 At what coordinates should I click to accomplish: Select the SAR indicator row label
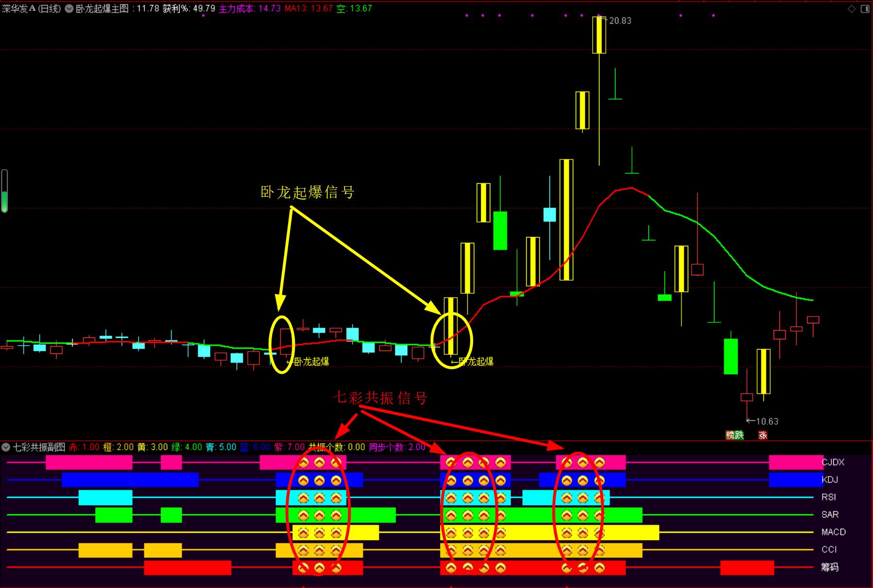[830, 514]
